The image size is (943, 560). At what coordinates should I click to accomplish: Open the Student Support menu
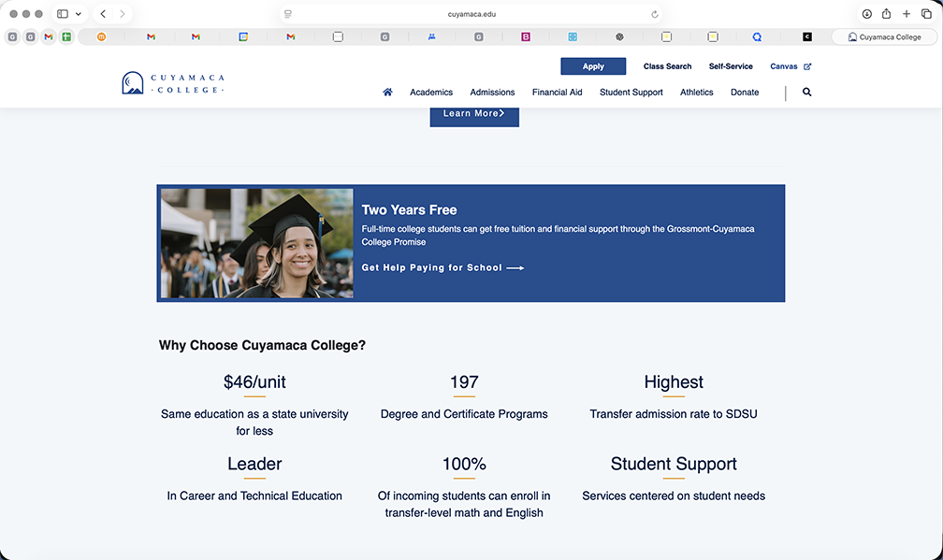coord(631,92)
